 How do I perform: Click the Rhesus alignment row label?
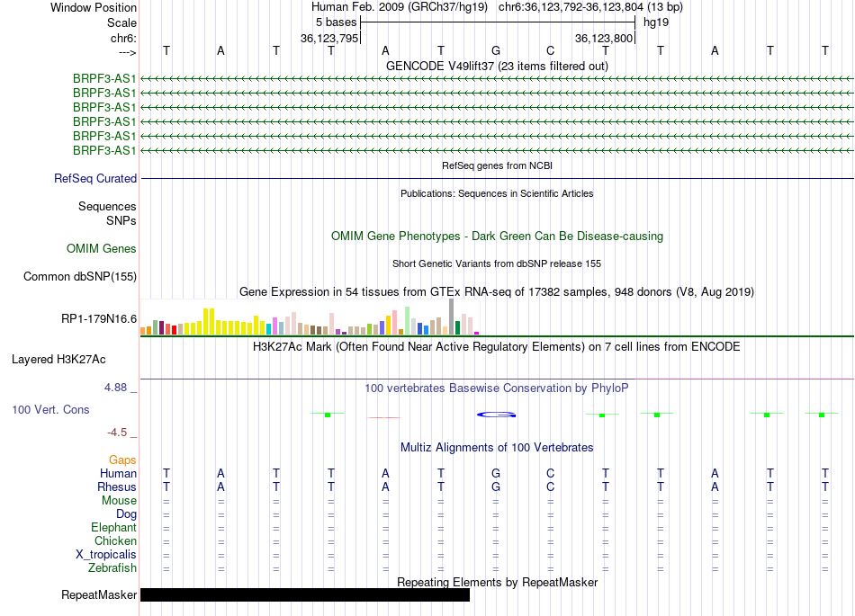(x=117, y=487)
